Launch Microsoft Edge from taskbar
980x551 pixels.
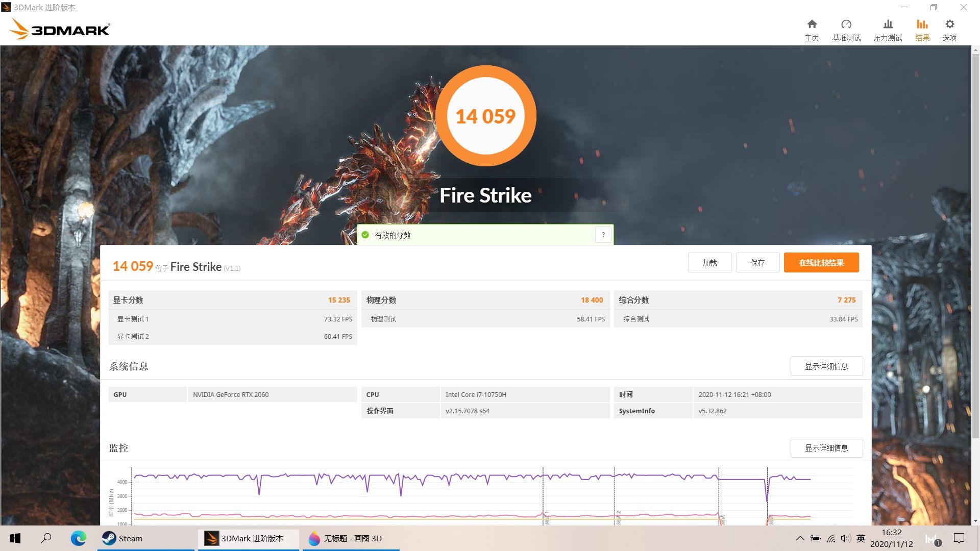pos(78,538)
